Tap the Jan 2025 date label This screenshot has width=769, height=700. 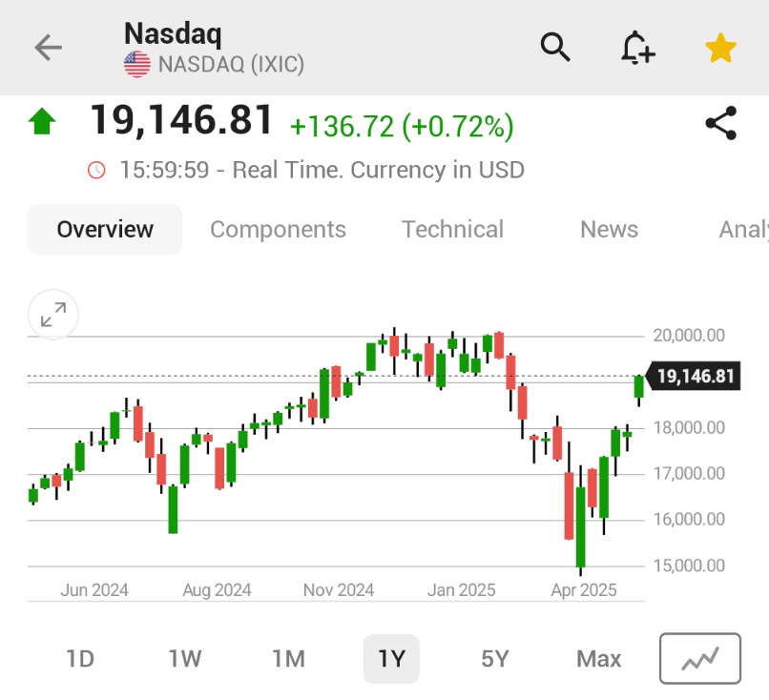[461, 589]
